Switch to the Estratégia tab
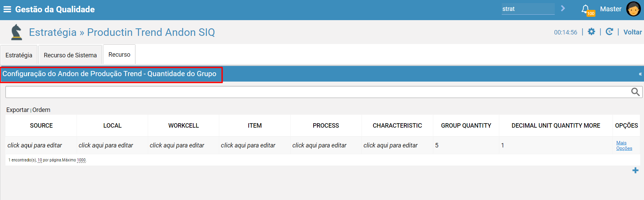644x200 pixels. coord(19,55)
